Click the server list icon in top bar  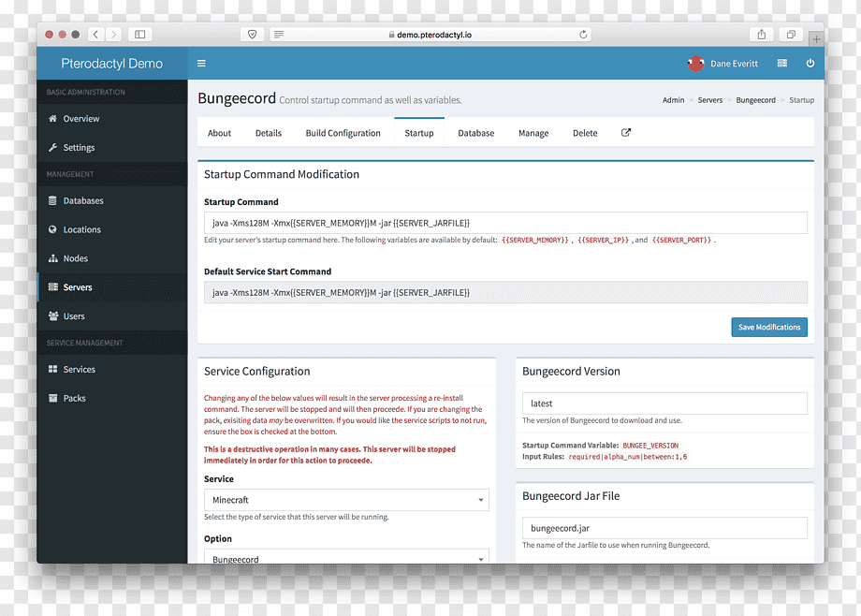click(782, 64)
